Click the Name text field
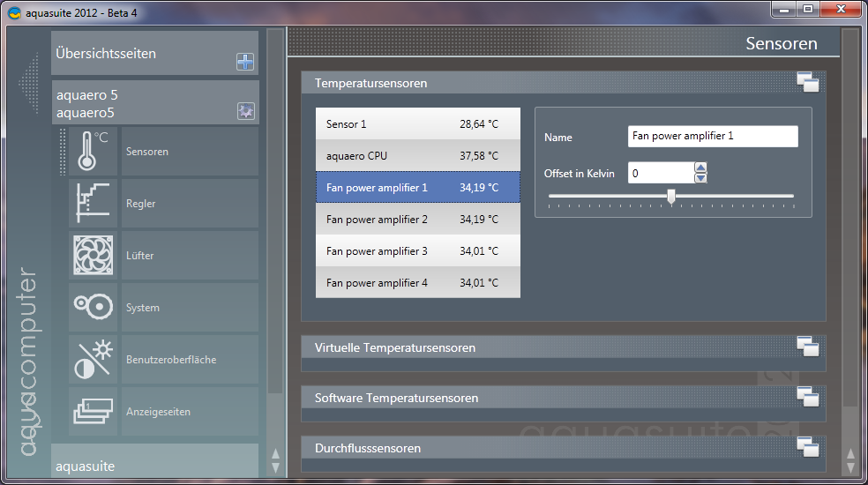This screenshot has height=485, width=868. 712,137
